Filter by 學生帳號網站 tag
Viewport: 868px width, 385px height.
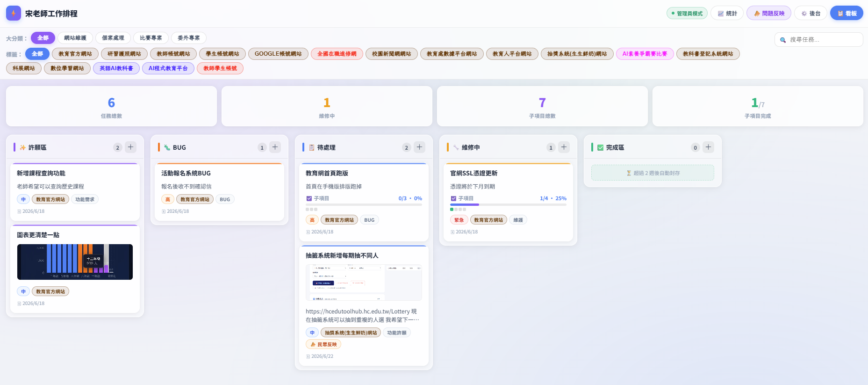[222, 54]
